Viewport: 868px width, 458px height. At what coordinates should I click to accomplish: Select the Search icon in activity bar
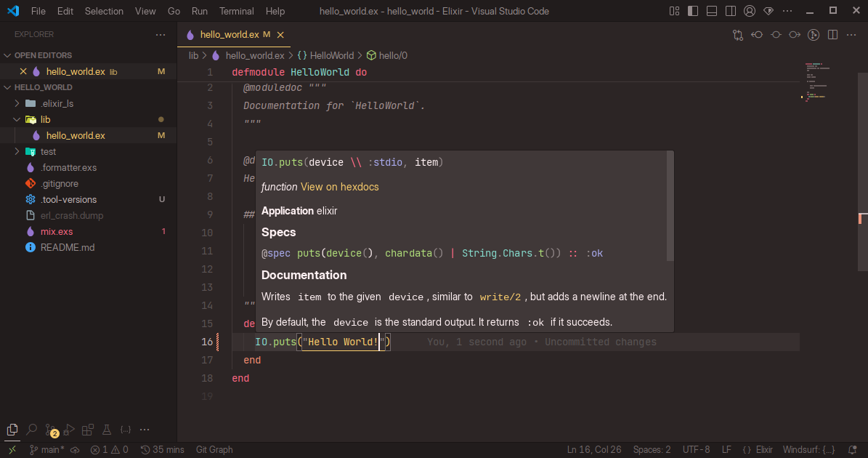point(31,429)
